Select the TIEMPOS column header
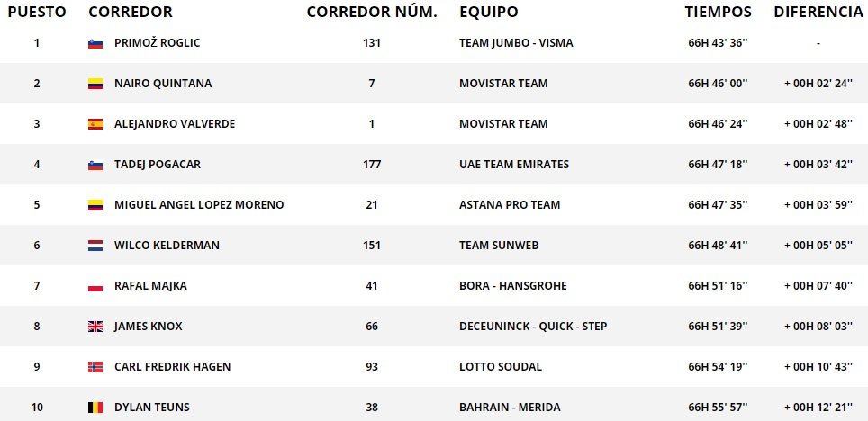The image size is (868, 421). coord(718,12)
